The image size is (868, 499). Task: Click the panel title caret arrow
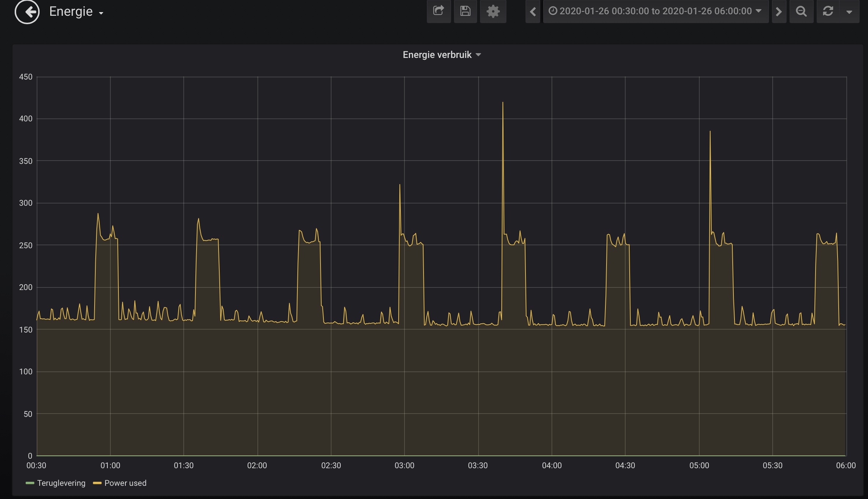pyautogui.click(x=478, y=55)
